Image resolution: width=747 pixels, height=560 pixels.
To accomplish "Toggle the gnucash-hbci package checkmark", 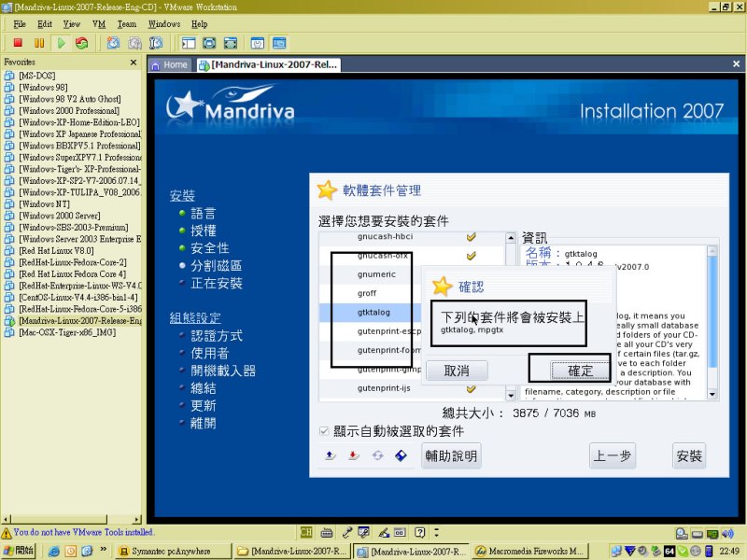I will [x=472, y=237].
